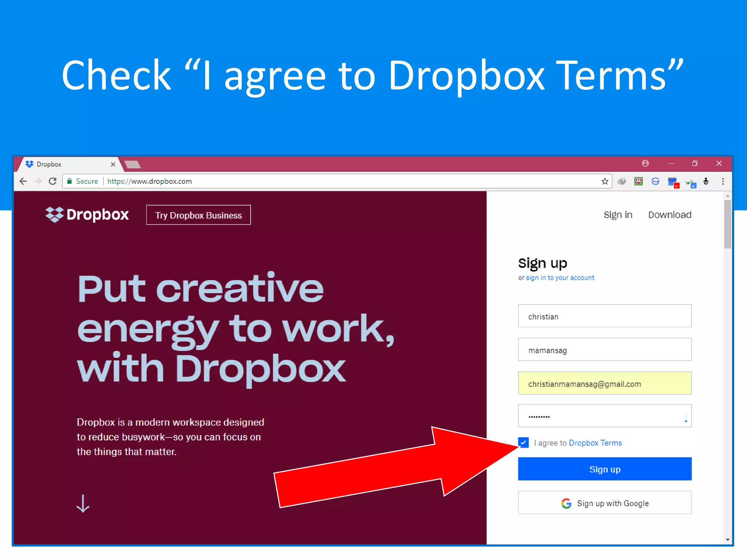Click the scrollbar up arrow
747x560 pixels.
[x=728, y=196]
